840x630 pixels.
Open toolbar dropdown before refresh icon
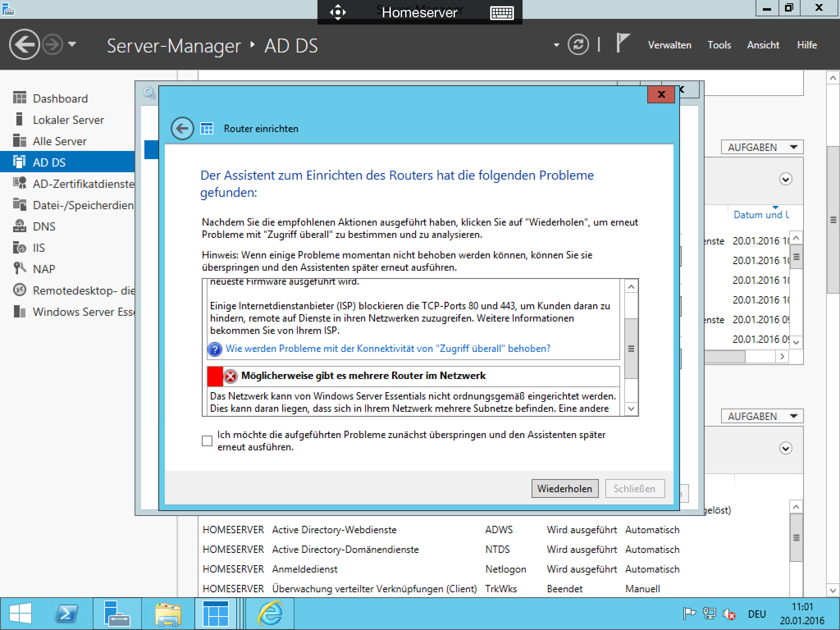coord(557,45)
